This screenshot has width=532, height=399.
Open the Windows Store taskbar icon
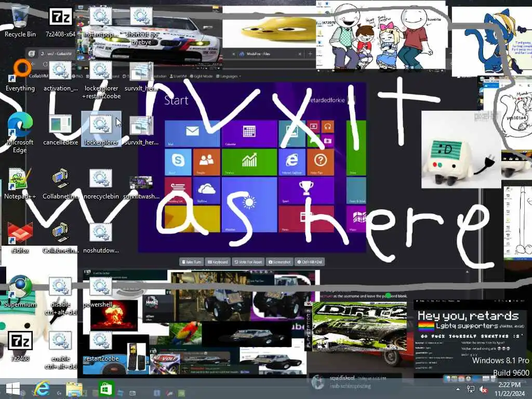click(105, 389)
